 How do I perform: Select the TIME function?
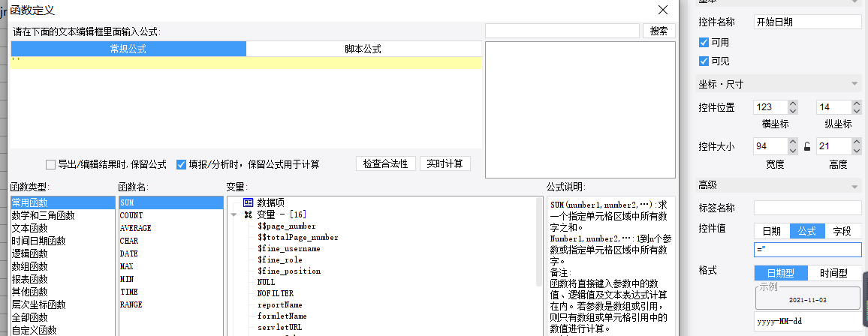(x=171, y=292)
